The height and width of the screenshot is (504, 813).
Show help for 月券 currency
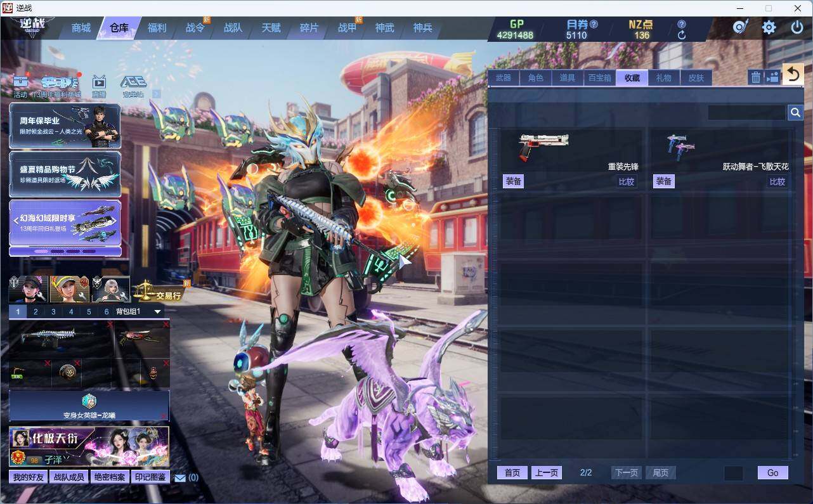[594, 24]
